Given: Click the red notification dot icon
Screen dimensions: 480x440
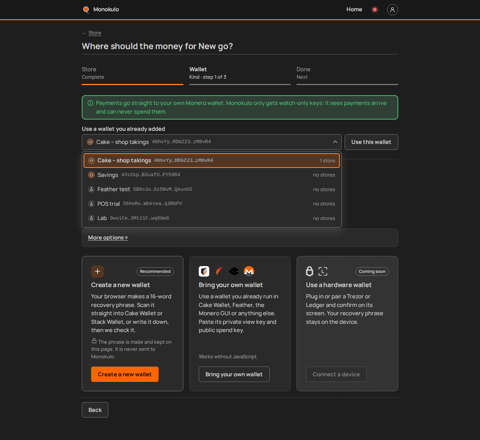Looking at the screenshot, I should pos(375,10).
